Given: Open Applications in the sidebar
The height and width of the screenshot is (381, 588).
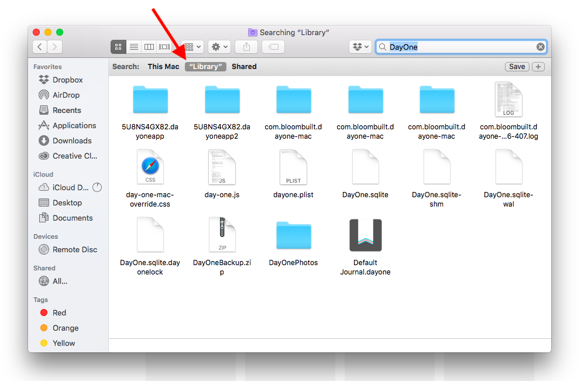Looking at the screenshot, I should 67,125.
